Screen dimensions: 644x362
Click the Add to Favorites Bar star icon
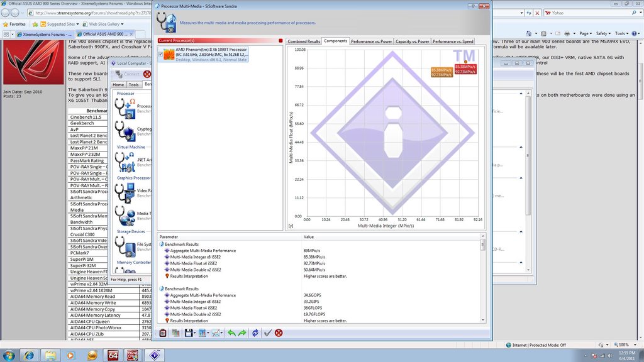pyautogui.click(x=35, y=25)
